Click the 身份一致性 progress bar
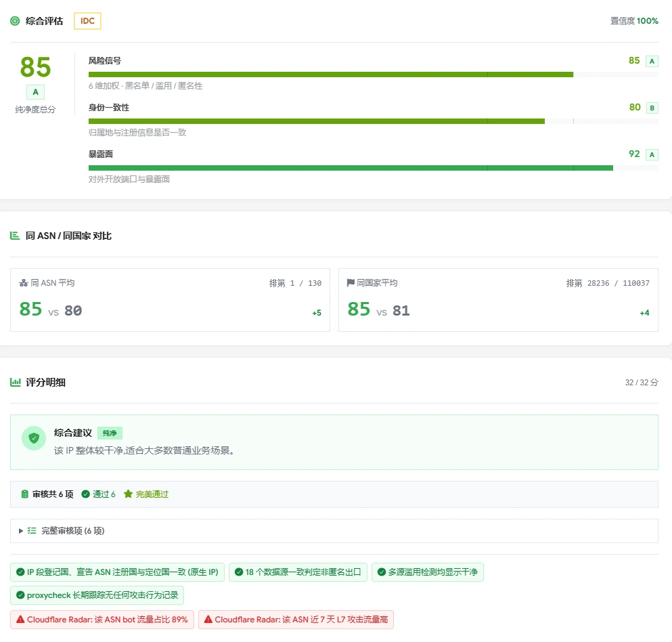The height and width of the screenshot is (642, 672). coord(374,121)
